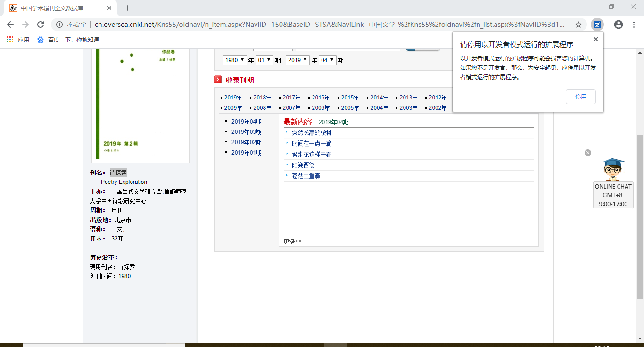Open issue 2019年04期 in list

[x=246, y=122]
